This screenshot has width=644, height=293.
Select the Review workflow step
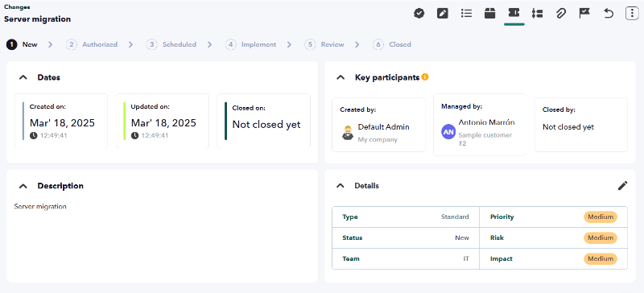324,44
